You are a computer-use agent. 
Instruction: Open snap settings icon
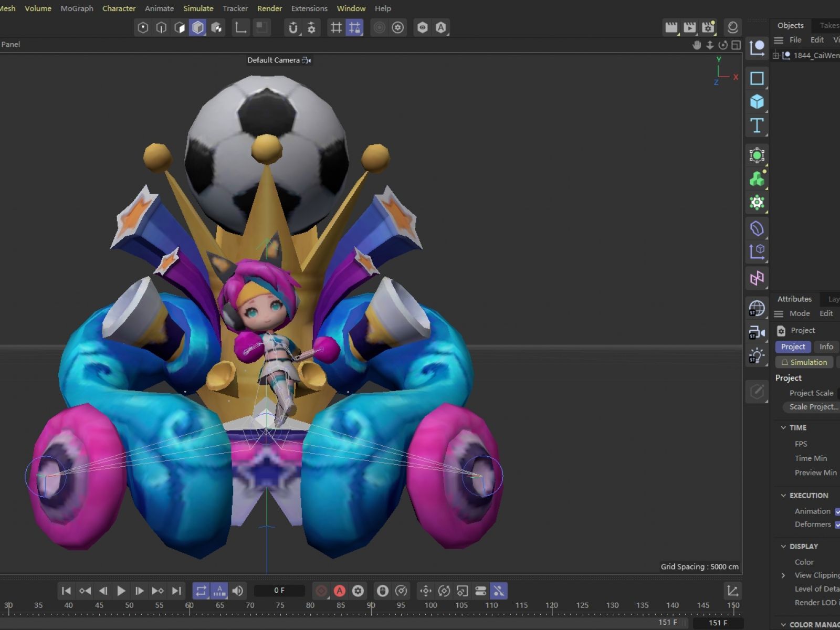coord(311,27)
